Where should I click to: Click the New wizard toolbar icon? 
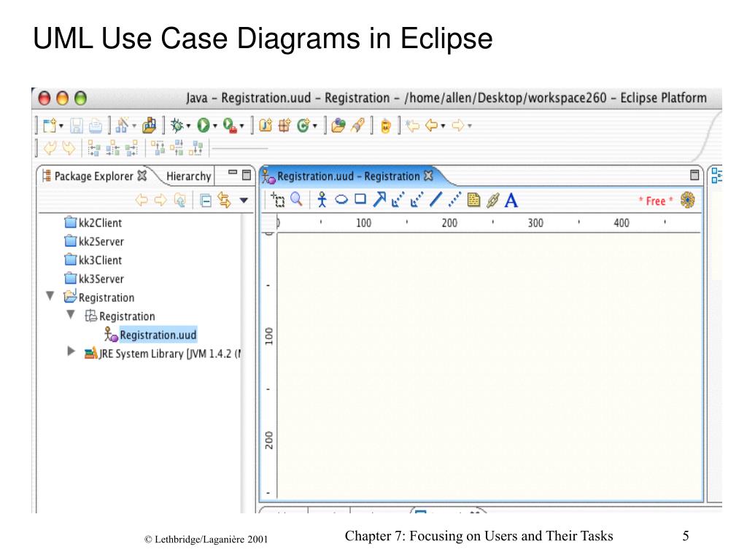(x=49, y=125)
